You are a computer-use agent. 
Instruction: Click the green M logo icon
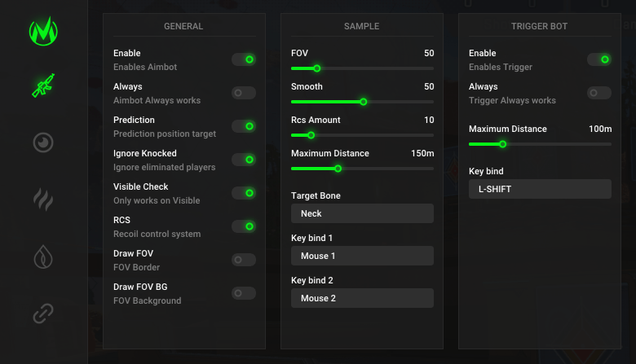(43, 32)
